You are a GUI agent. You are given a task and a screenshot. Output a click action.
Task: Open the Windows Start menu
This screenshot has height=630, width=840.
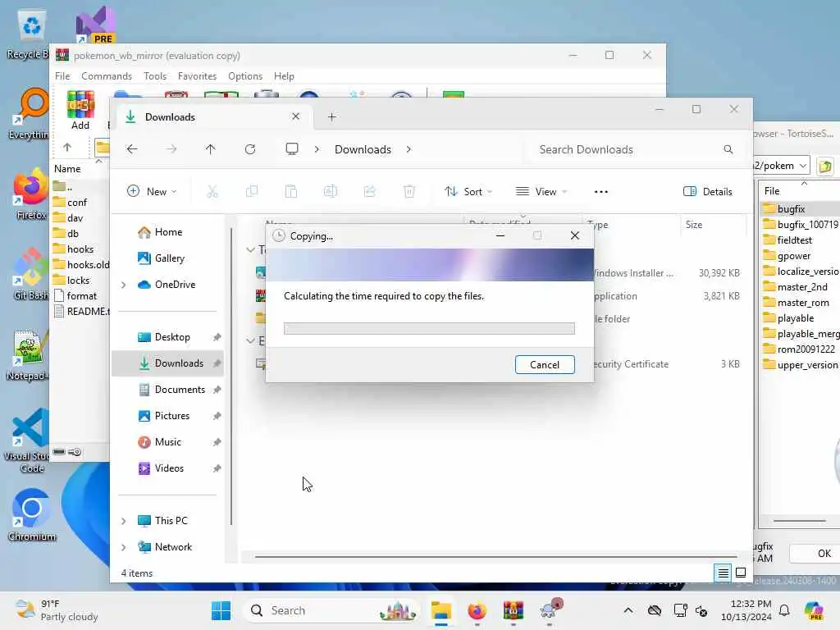[221, 610]
